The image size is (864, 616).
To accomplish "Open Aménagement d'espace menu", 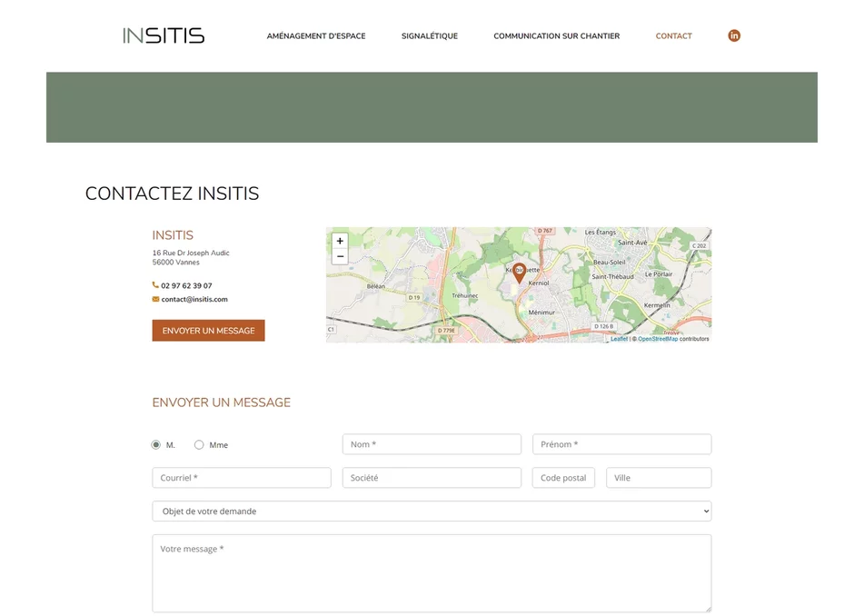I will click(316, 36).
